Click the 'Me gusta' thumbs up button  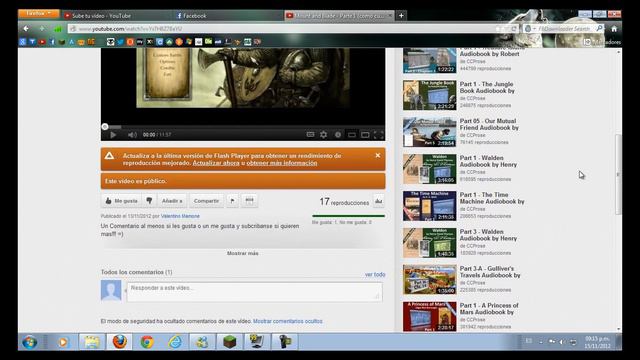[x=121, y=201]
